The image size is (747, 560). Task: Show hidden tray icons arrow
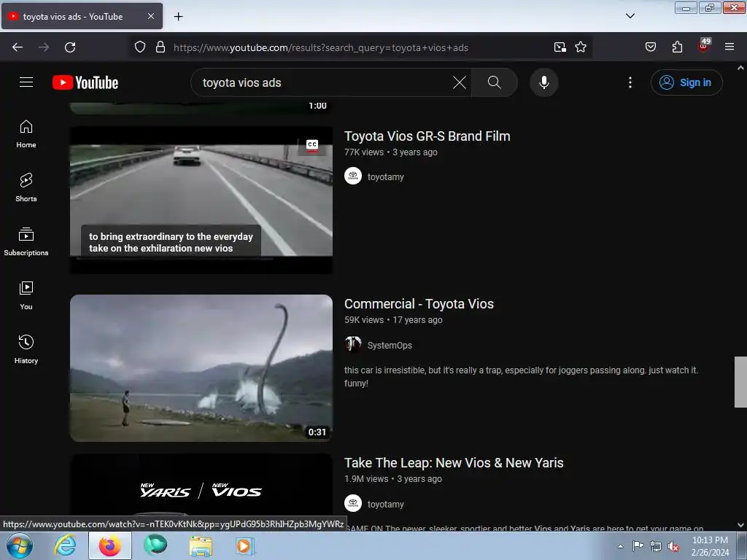620,547
